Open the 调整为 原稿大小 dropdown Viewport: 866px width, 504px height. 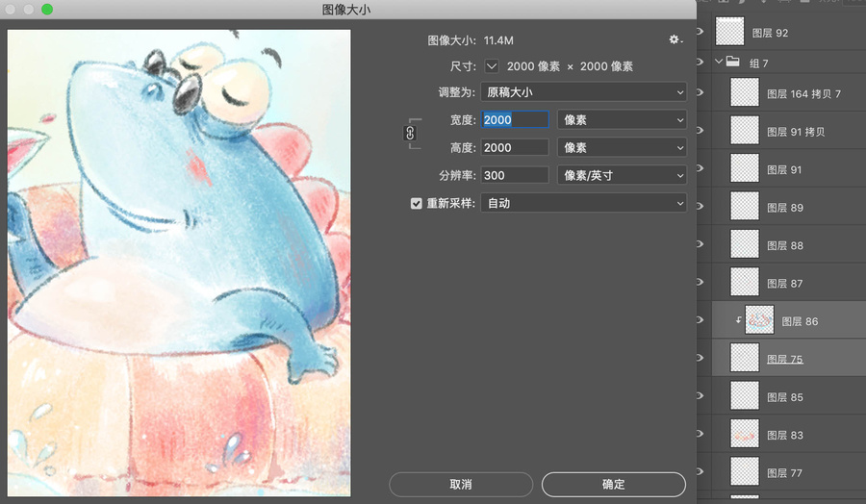(x=583, y=92)
